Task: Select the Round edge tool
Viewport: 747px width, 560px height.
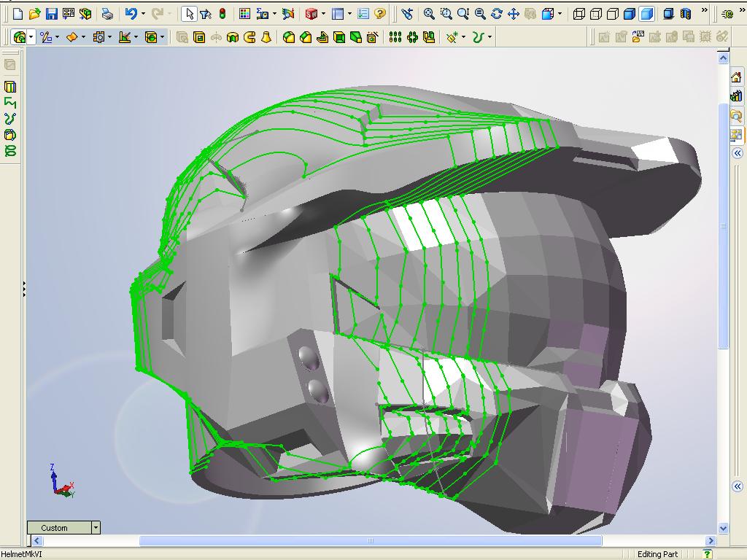Action: coord(289,36)
